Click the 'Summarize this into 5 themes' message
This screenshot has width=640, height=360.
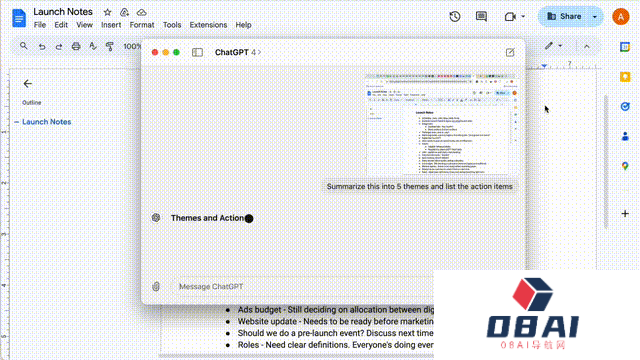[x=419, y=187]
